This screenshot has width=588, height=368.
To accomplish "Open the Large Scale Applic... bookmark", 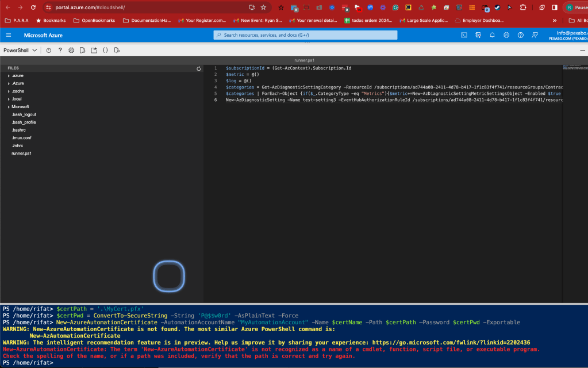I will (x=424, y=21).
